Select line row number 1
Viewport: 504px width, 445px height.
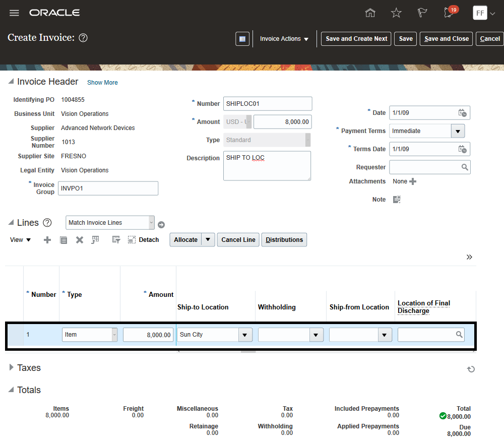coord(28,335)
